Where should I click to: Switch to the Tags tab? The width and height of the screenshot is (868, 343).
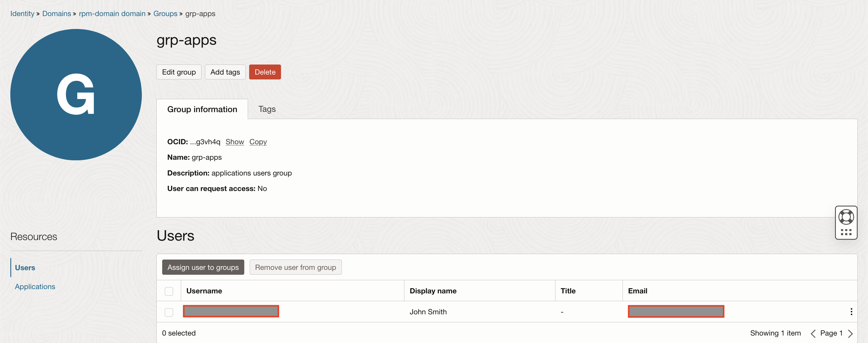pos(267,109)
